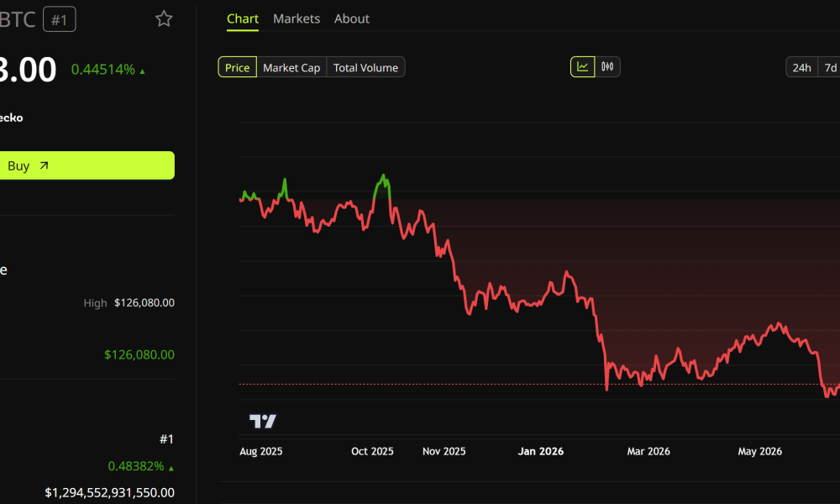Click the #1 rank badge beside BTC
This screenshot has height=504, width=840.
click(x=60, y=19)
